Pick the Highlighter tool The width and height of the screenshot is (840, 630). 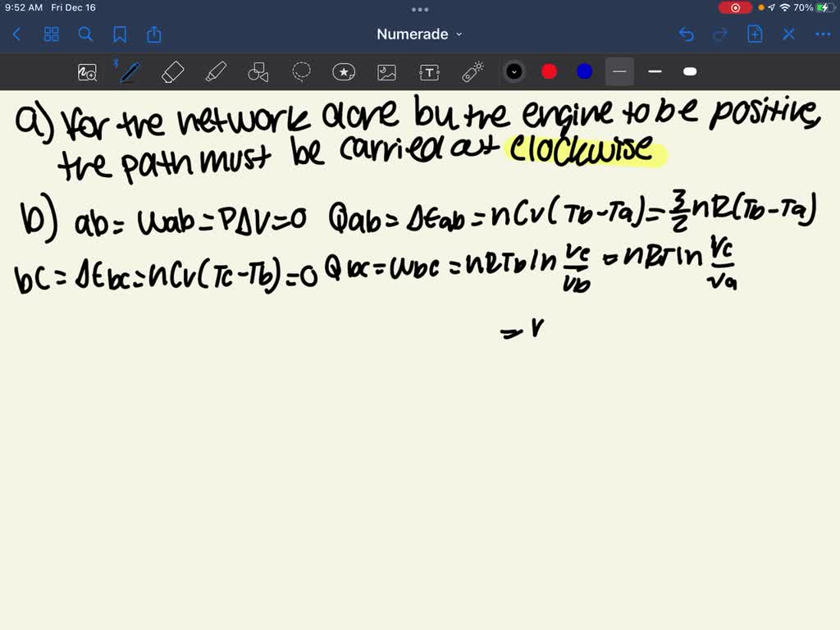coord(215,71)
